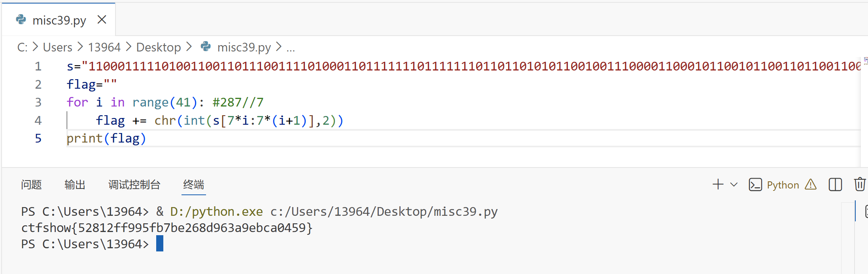Viewport: 868px width, 274px height.
Task: Select the misc39.py editor tab
Action: coord(59,19)
